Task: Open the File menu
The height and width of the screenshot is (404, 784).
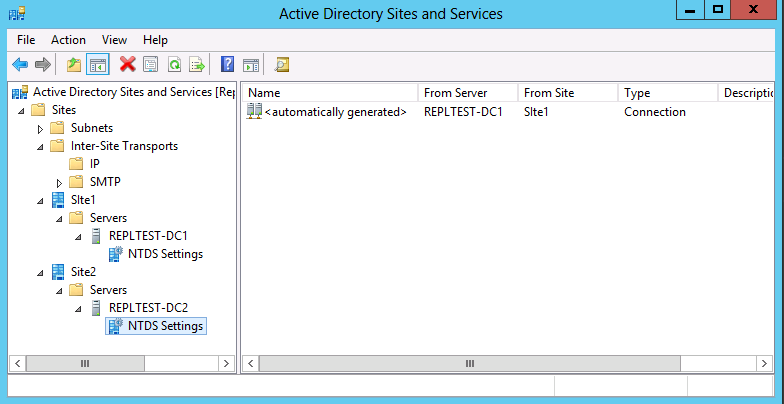Action: pyautogui.click(x=26, y=40)
